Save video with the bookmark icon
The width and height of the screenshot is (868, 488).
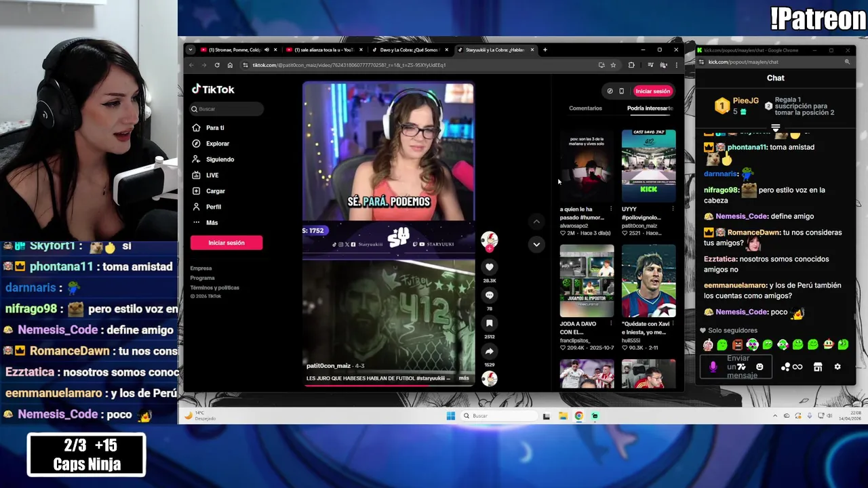(x=489, y=323)
